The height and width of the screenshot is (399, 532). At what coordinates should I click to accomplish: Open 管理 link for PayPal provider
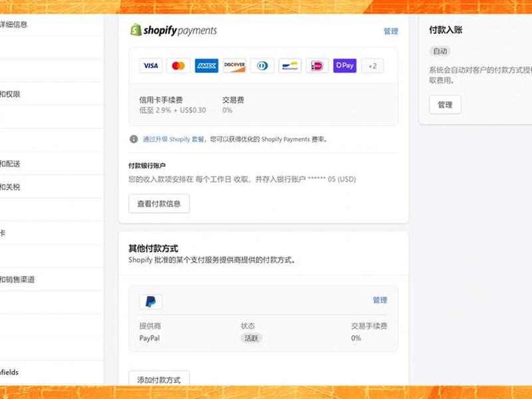click(380, 300)
